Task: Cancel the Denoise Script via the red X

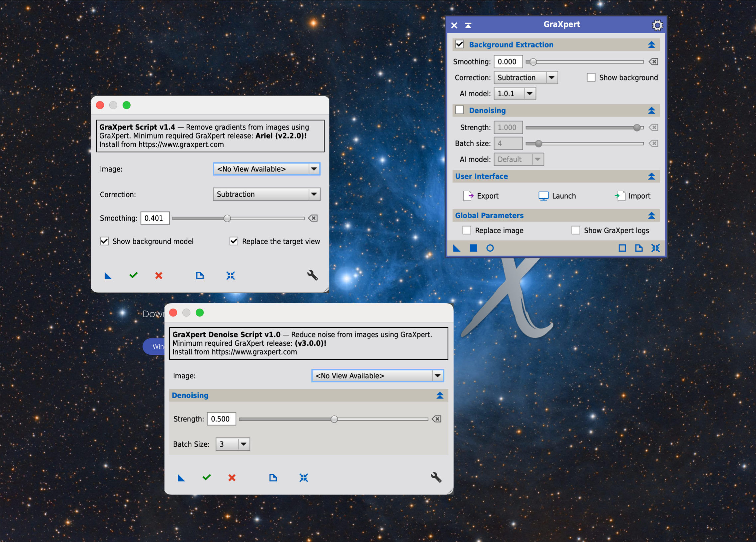Action: click(x=232, y=478)
